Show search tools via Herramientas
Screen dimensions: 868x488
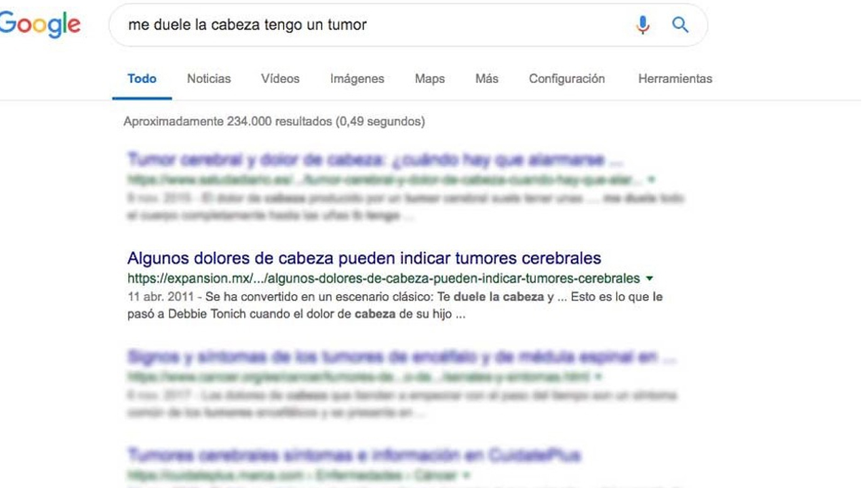675,79
